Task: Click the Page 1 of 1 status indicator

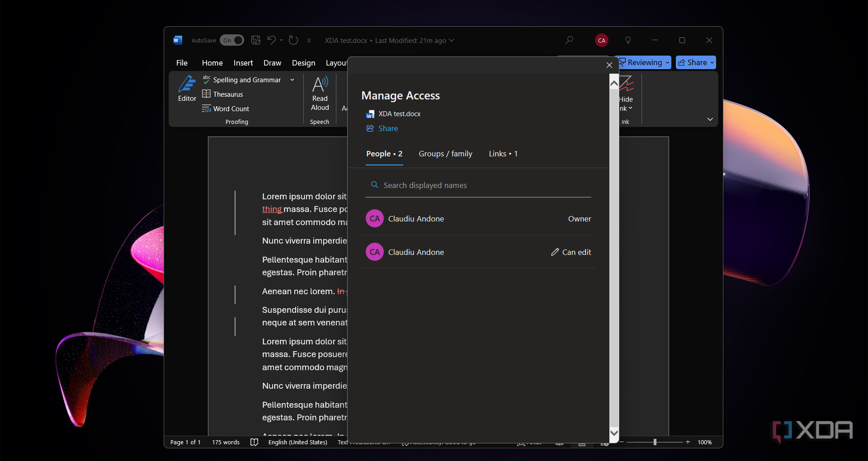Action: tap(185, 442)
